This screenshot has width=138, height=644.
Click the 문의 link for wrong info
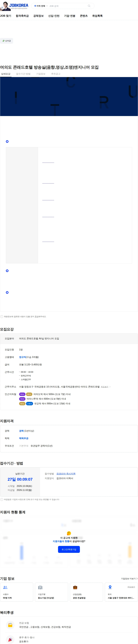tap(37, 316)
